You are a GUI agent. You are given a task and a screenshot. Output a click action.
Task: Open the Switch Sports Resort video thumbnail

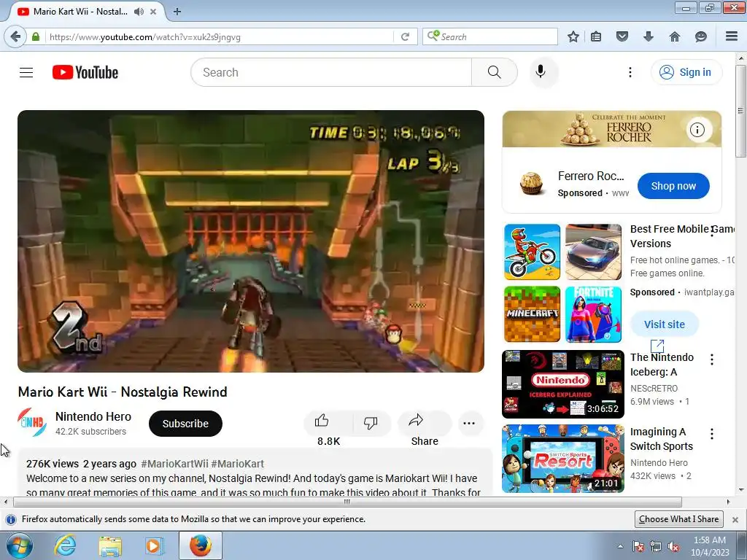click(563, 459)
